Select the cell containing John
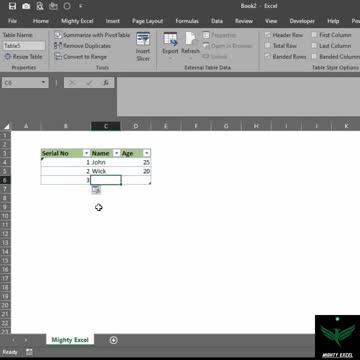Image resolution: width=360 pixels, height=360 pixels. [106, 162]
